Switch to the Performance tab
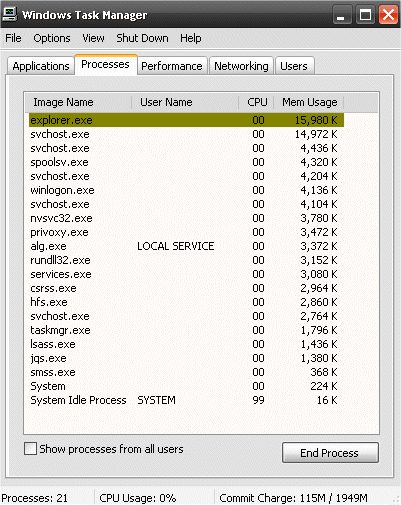401x505 pixels. 172,66
